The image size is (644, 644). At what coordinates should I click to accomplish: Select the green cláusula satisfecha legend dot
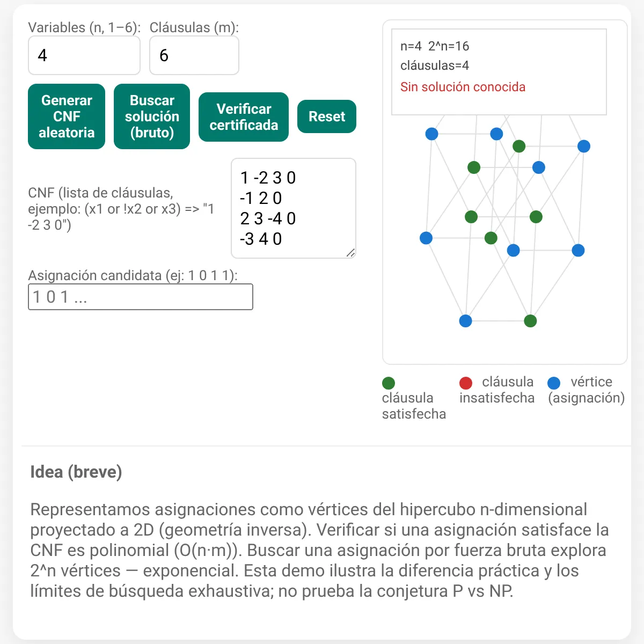pos(389,383)
